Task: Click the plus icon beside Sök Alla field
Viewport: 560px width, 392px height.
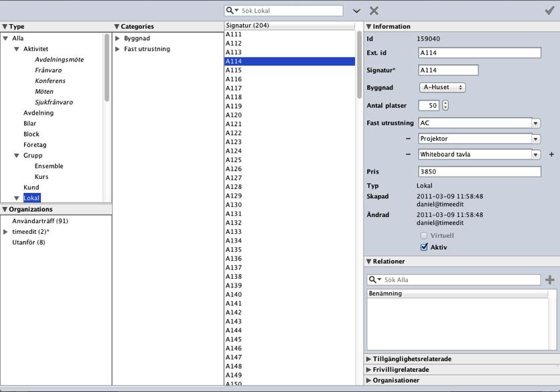Action: tap(550, 279)
